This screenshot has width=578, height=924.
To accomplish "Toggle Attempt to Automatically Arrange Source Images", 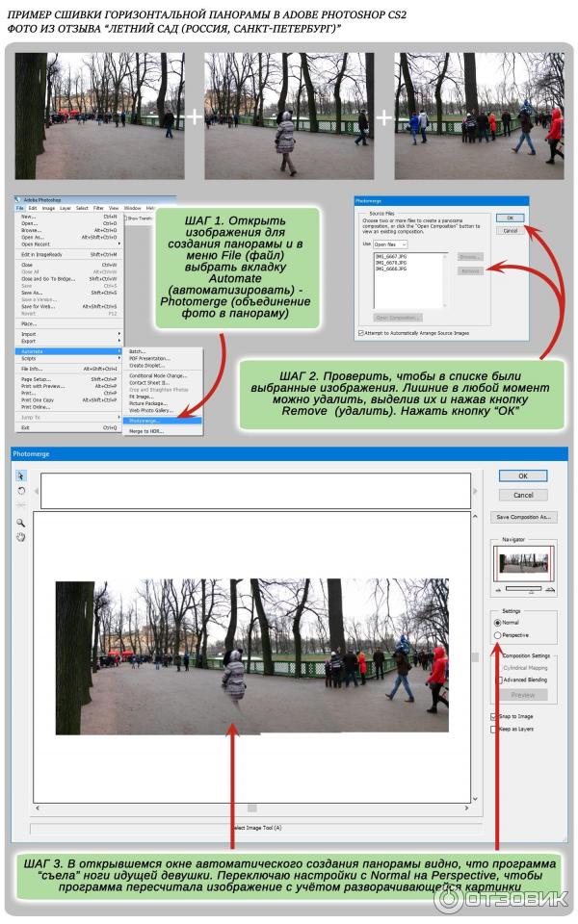I will [x=361, y=332].
